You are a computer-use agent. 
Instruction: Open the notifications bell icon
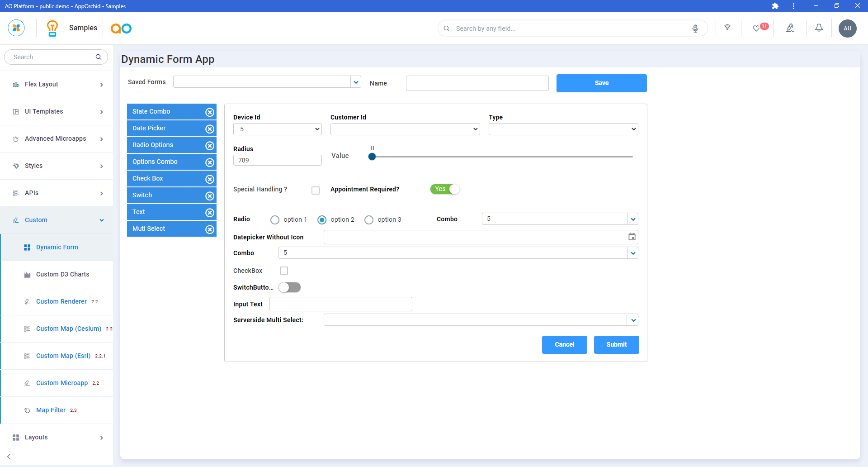point(819,28)
